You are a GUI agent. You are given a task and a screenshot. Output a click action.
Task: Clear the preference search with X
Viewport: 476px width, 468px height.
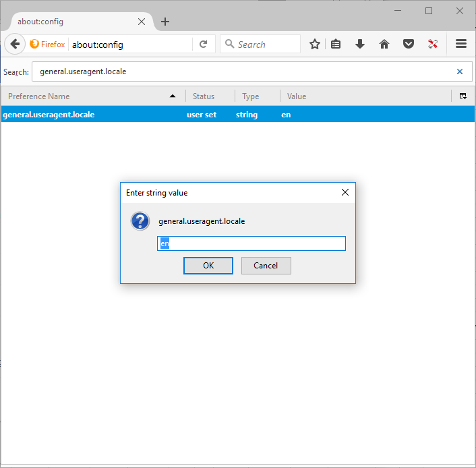[460, 71]
